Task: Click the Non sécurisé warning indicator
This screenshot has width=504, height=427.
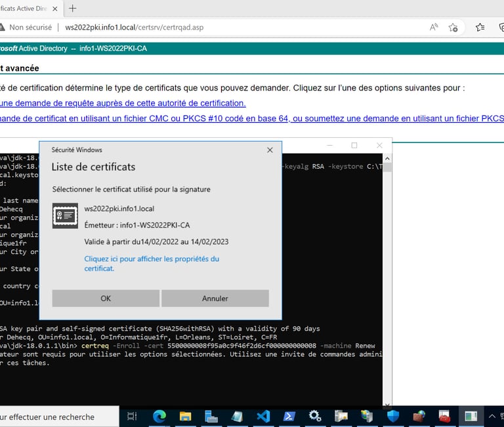Action: click(x=26, y=28)
